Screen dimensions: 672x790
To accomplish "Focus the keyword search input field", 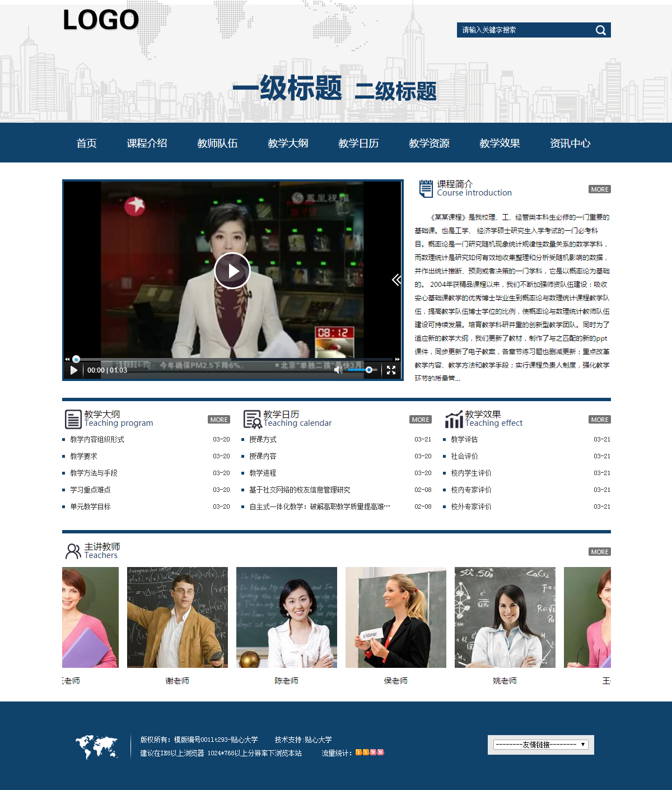I will point(524,30).
